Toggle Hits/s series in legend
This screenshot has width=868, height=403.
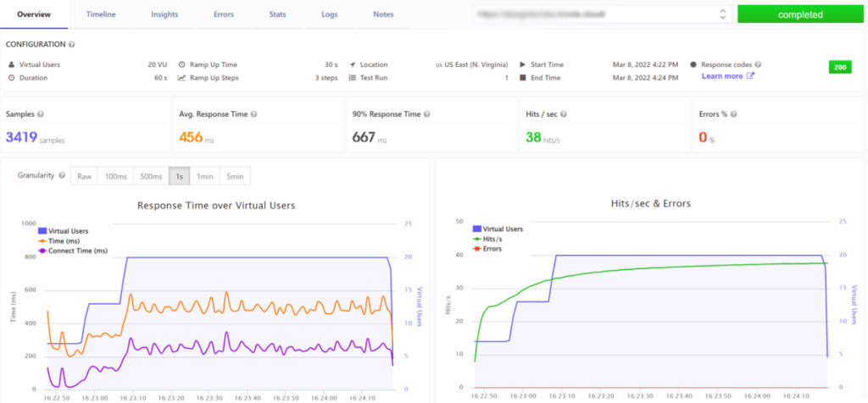487,239
